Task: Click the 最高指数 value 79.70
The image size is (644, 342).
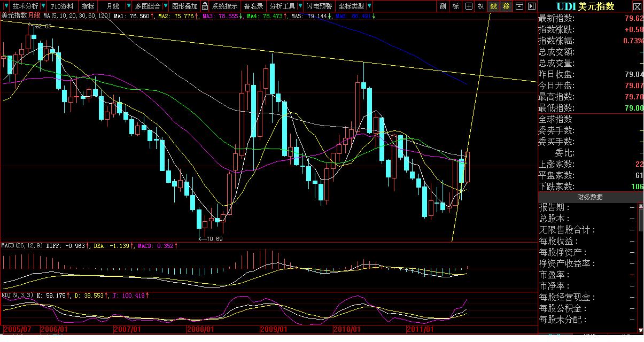Action: pyautogui.click(x=633, y=97)
